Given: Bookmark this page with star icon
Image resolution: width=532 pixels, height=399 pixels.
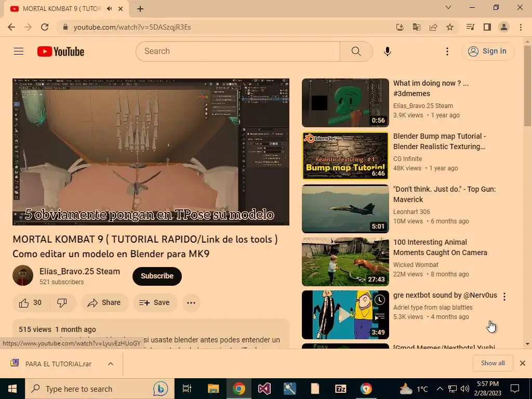Looking at the screenshot, I should click(x=450, y=27).
